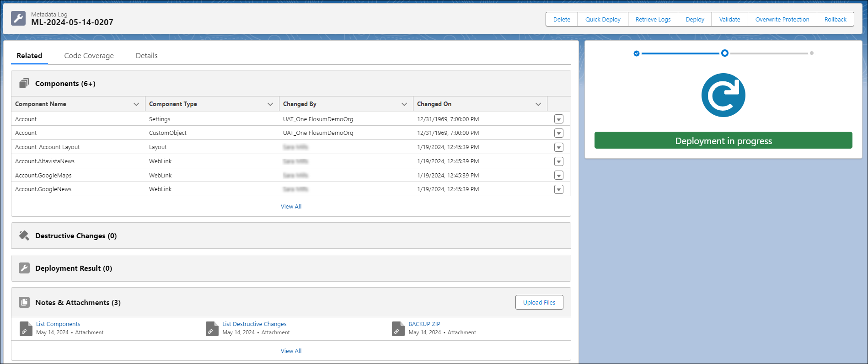Click the Validate button
Viewport: 868px width, 364px height.
coord(729,19)
